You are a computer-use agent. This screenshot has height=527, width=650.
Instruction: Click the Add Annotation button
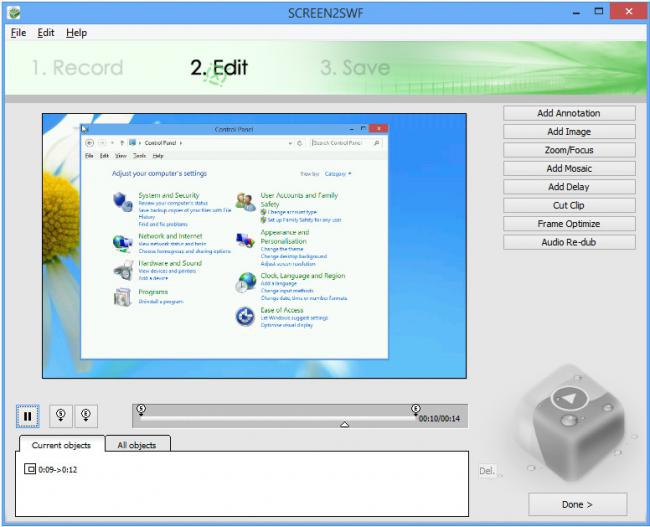[x=569, y=113]
